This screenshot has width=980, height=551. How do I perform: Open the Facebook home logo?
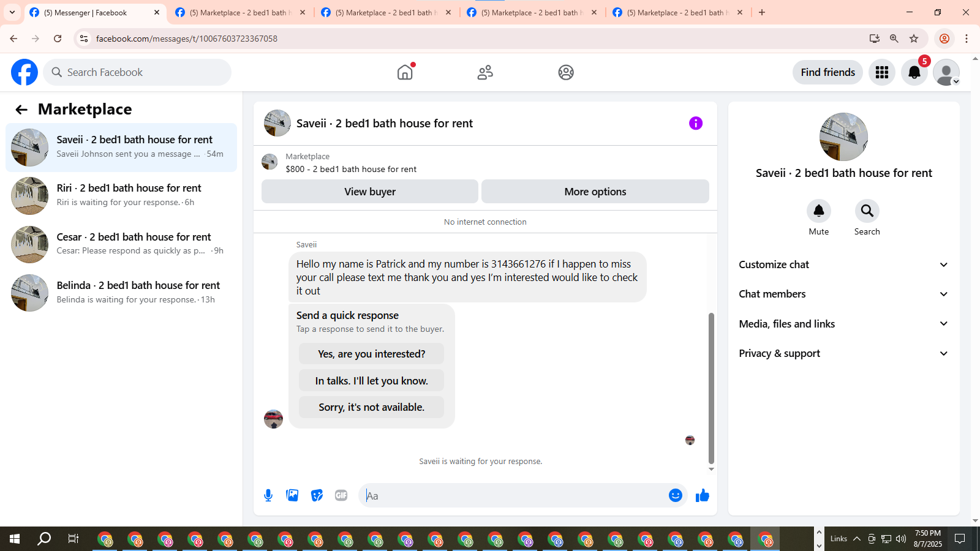coord(24,72)
